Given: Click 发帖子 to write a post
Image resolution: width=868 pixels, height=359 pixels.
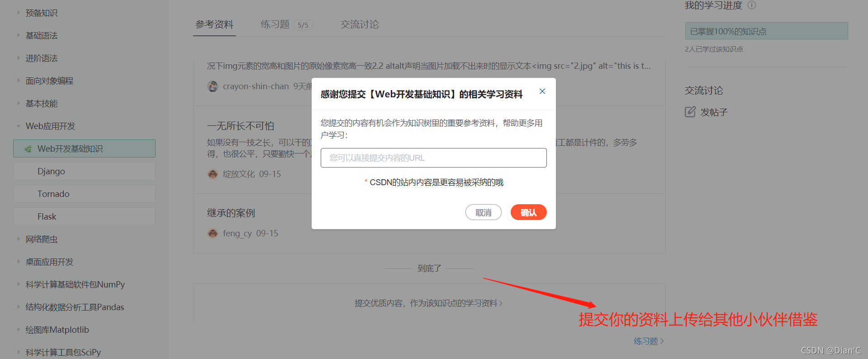Looking at the screenshot, I should pyautogui.click(x=714, y=112).
